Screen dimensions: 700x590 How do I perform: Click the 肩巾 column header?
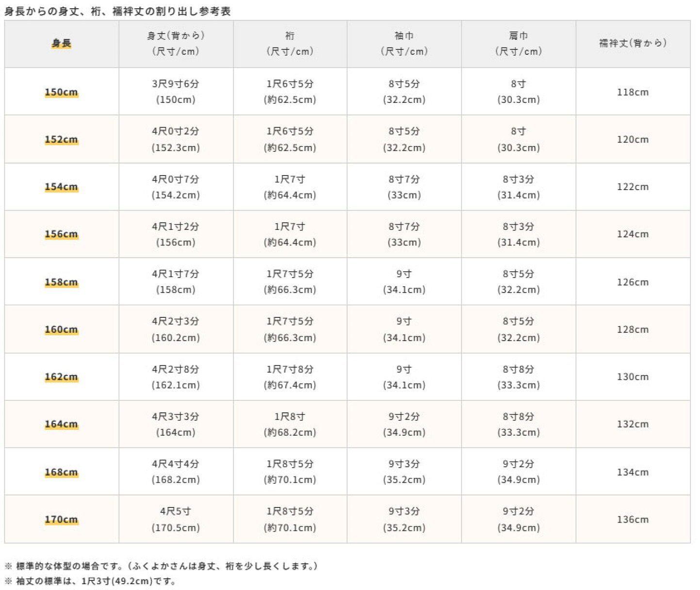(519, 44)
